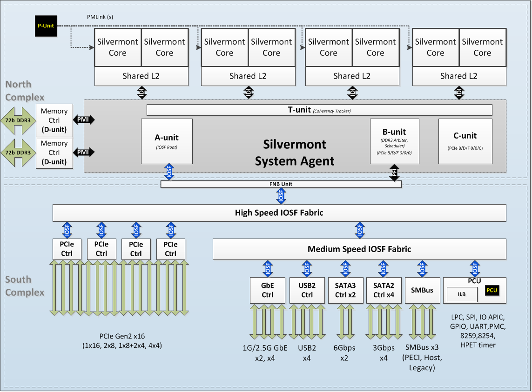The width and height of the screenshot is (532, 392).
Task: Click the black P-Unit block
Action: pos(46,26)
